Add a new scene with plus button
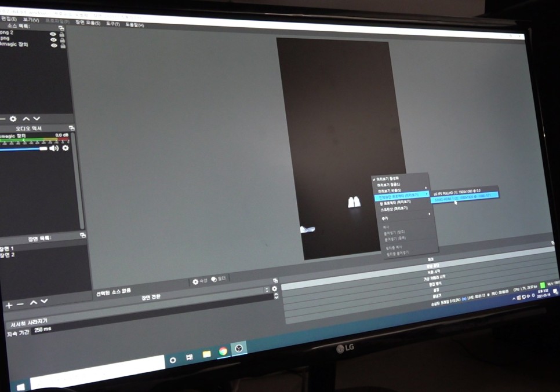 pyautogui.click(x=9, y=305)
